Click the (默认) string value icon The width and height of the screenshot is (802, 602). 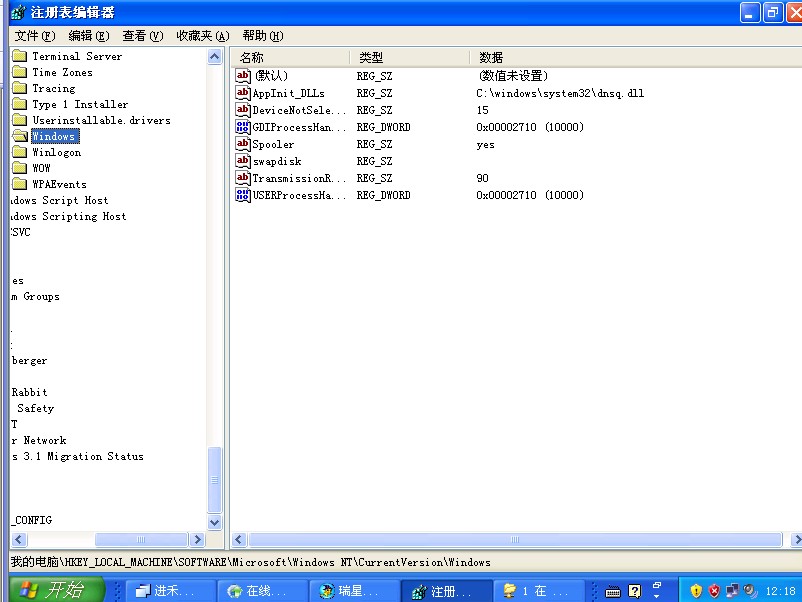[x=243, y=76]
